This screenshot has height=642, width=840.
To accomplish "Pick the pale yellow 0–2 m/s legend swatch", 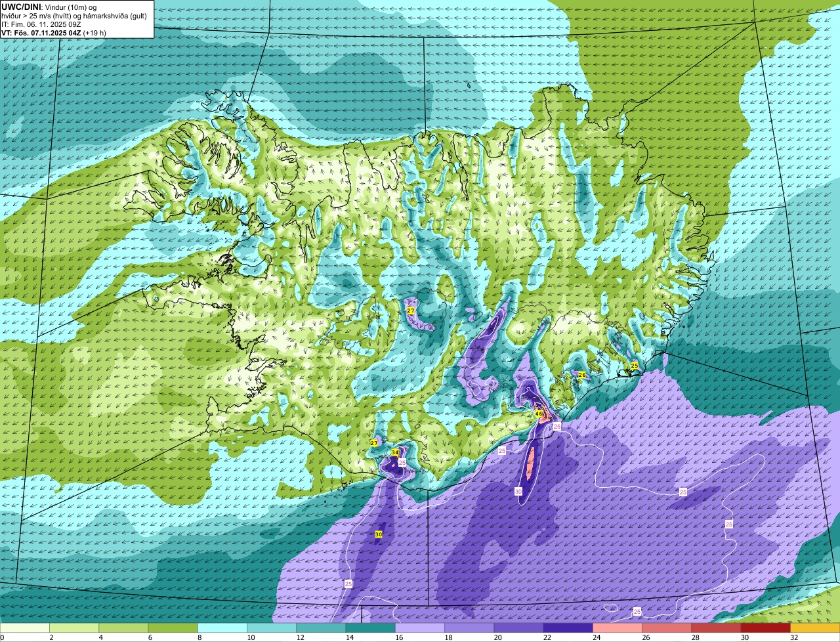I will pyautogui.click(x=25, y=628).
